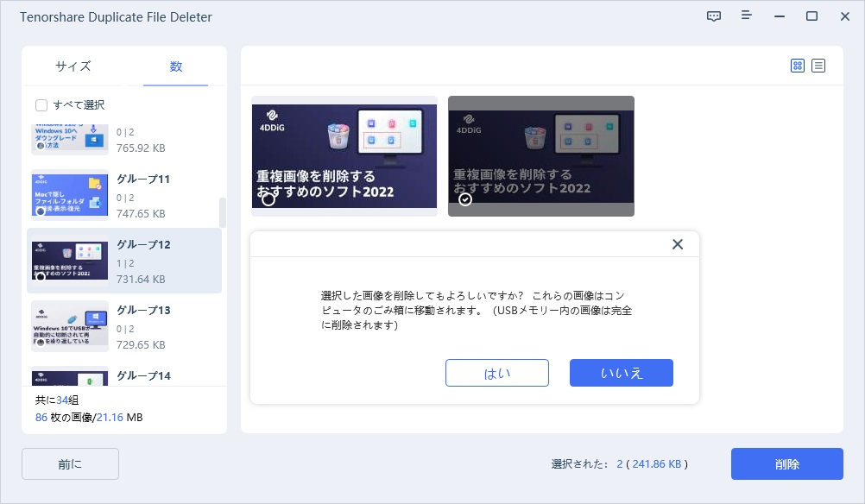Toggle the すべて選択 checkbox

(41, 104)
